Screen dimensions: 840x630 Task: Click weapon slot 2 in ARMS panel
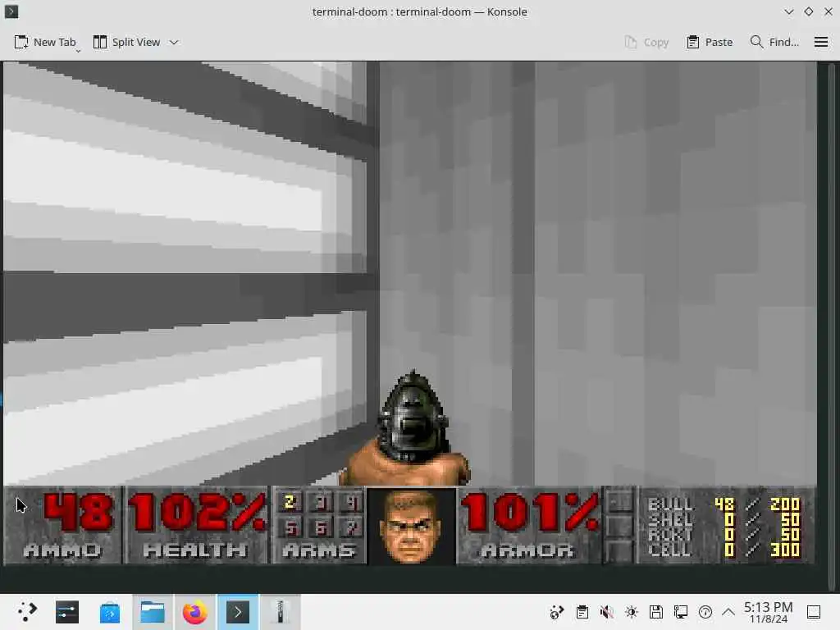290,502
